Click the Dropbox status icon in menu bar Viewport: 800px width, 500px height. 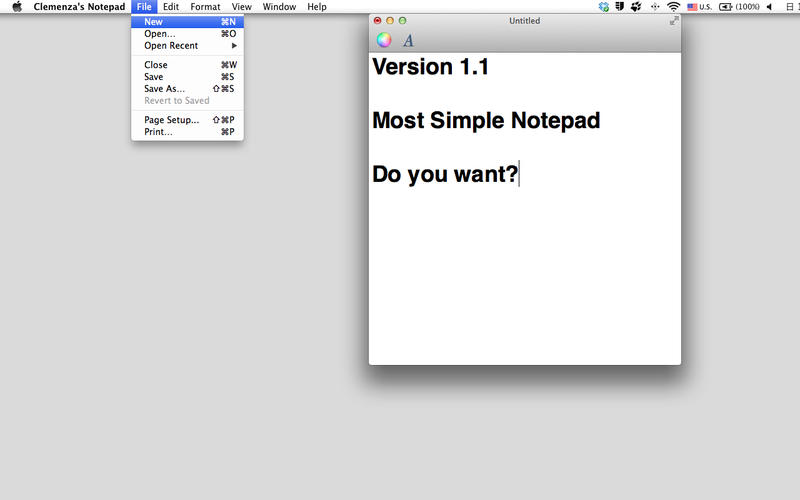(604, 7)
